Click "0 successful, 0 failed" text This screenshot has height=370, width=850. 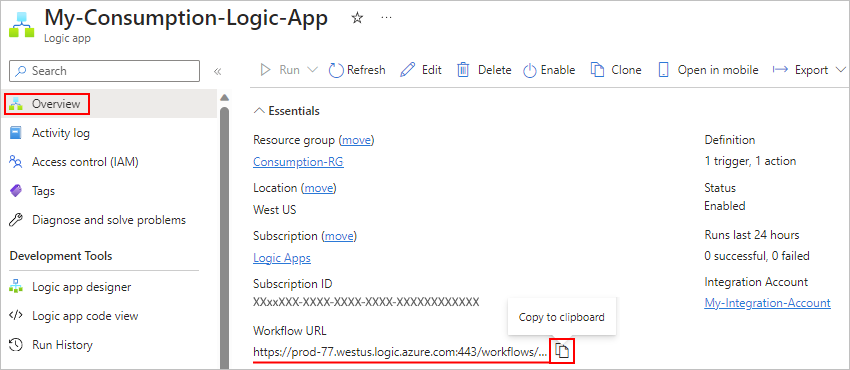click(757, 256)
